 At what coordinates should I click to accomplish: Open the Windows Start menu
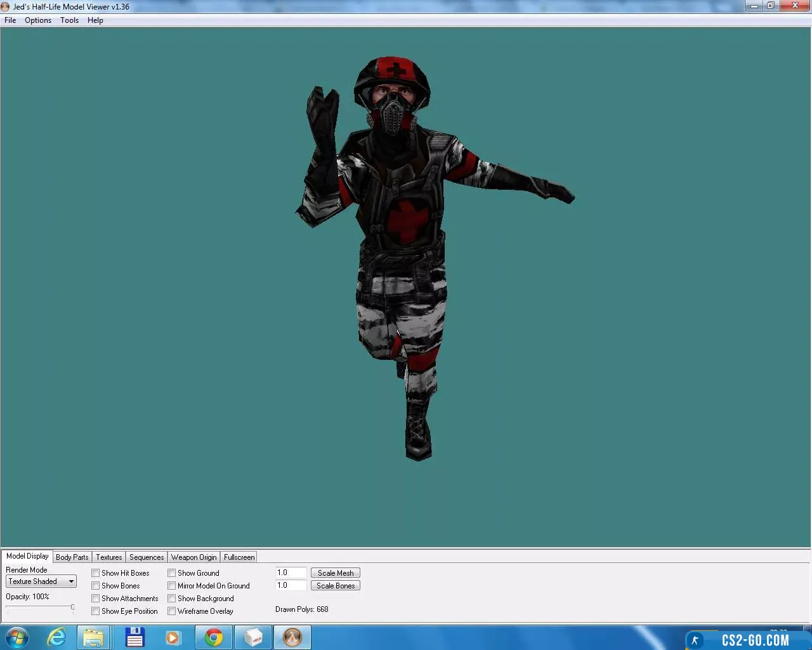[x=16, y=637]
